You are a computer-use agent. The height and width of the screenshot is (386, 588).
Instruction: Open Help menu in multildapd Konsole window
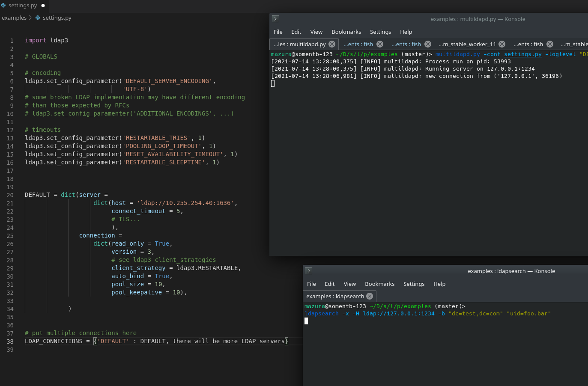[406, 32]
